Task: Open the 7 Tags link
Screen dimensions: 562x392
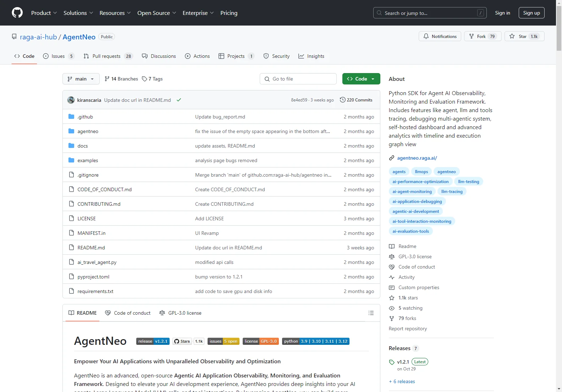Action: coord(152,79)
